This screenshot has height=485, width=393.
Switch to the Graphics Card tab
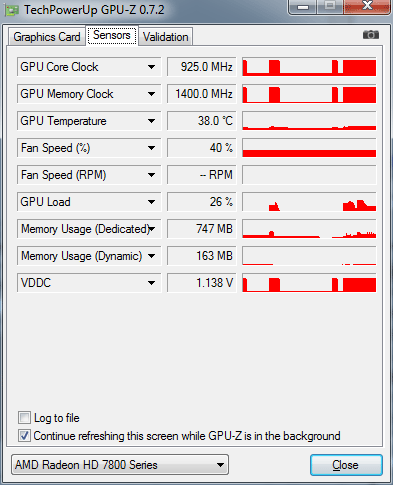click(47, 37)
